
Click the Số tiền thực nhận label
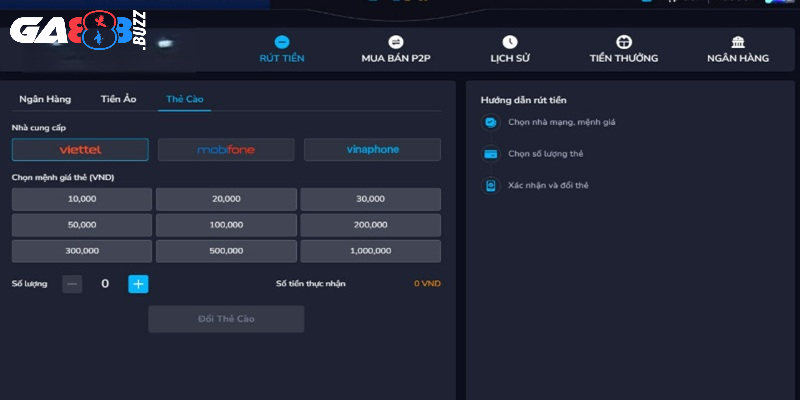pos(311,284)
